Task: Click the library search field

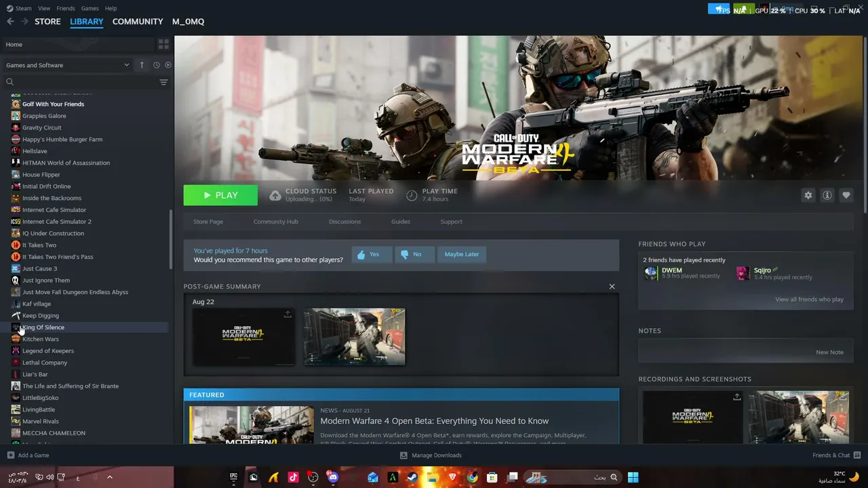Action: point(80,82)
